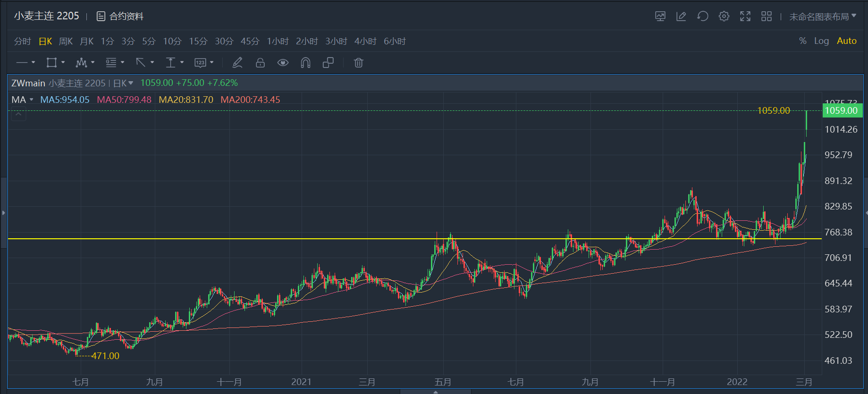
Task: Open the chart settings gear
Action: (x=724, y=17)
